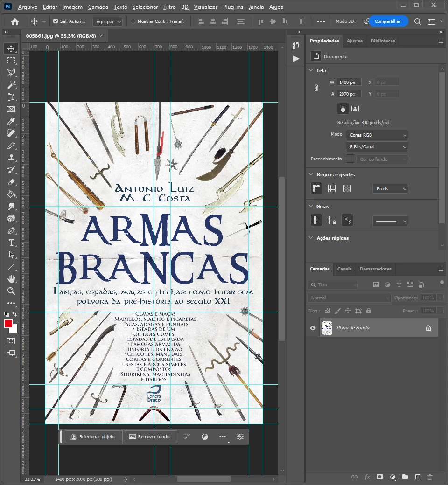Click the Remover fundo button
The height and width of the screenshot is (485, 448).
[x=150, y=437]
